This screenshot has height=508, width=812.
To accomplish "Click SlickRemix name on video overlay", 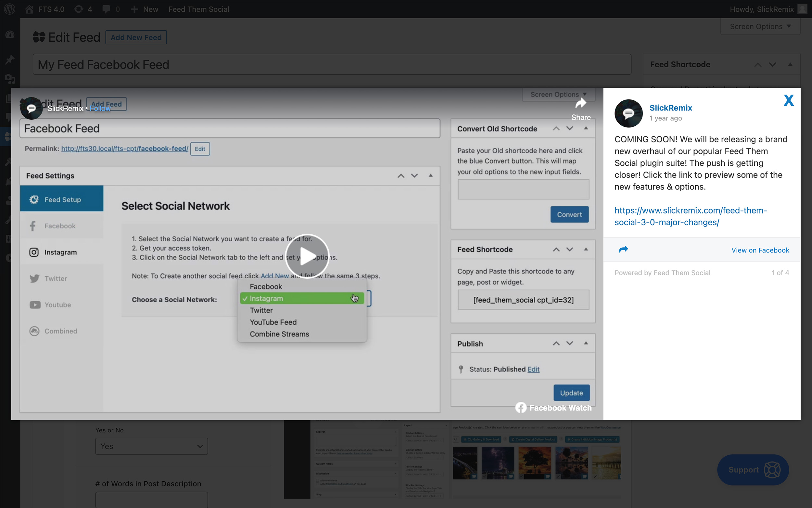I will [65, 109].
